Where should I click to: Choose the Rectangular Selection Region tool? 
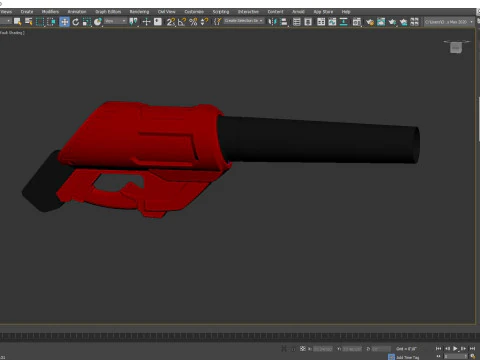[40, 22]
